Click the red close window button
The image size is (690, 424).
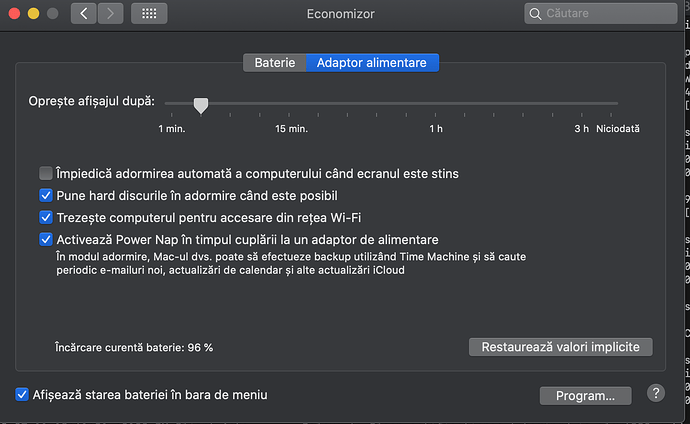point(12,14)
